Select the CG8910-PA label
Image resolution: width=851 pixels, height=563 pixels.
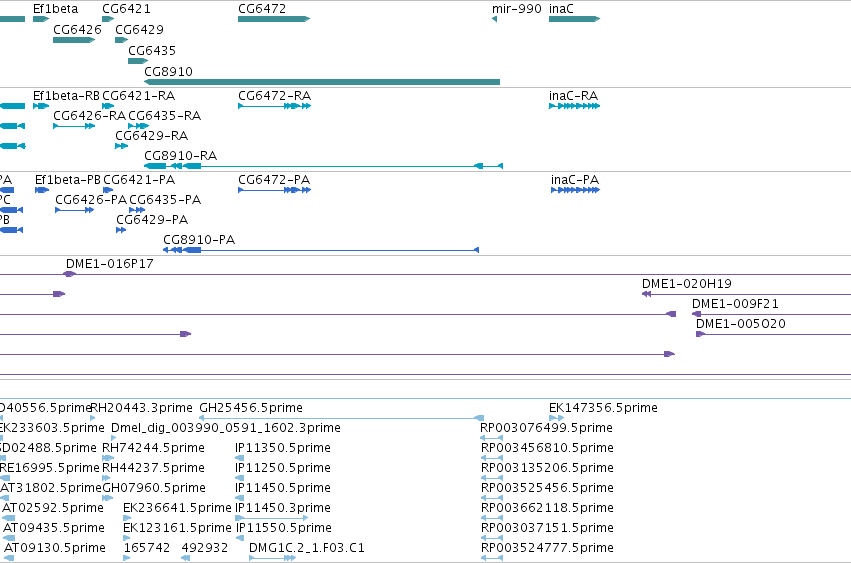199,240
